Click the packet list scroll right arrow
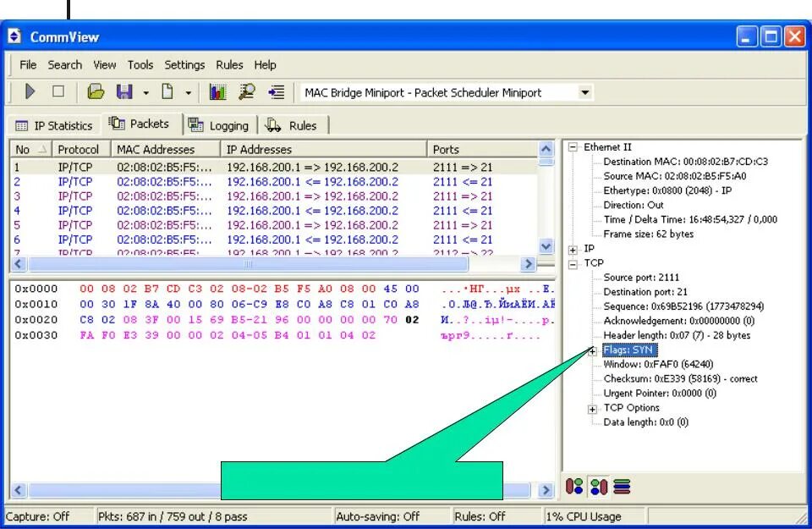The width and height of the screenshot is (812, 529). [528, 264]
